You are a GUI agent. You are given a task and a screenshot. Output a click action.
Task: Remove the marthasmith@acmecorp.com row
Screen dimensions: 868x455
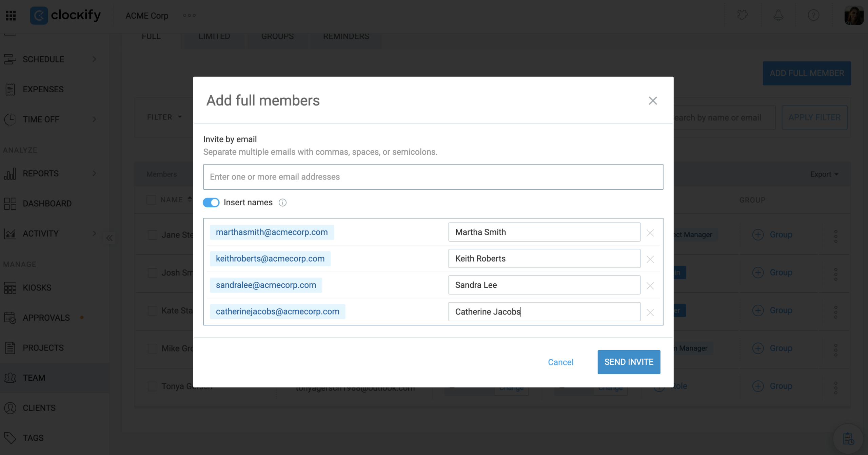point(650,233)
